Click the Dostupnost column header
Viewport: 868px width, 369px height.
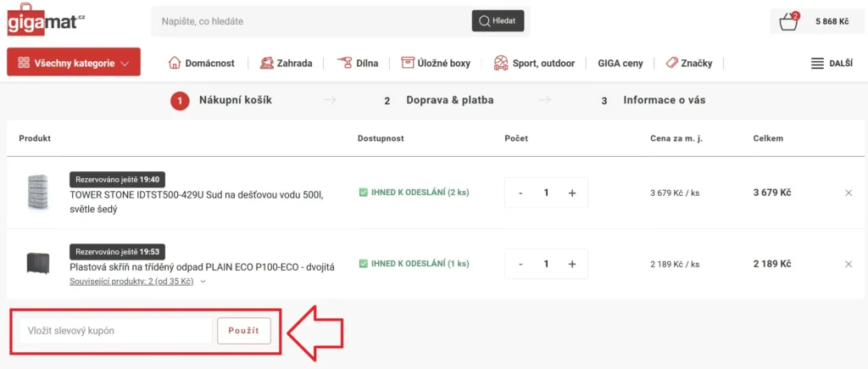pos(381,138)
